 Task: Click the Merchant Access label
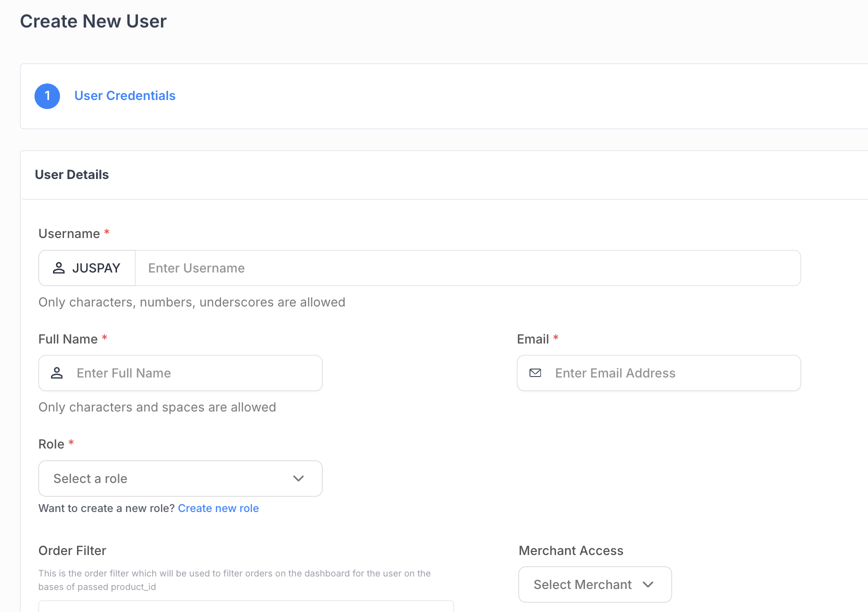[x=571, y=550]
